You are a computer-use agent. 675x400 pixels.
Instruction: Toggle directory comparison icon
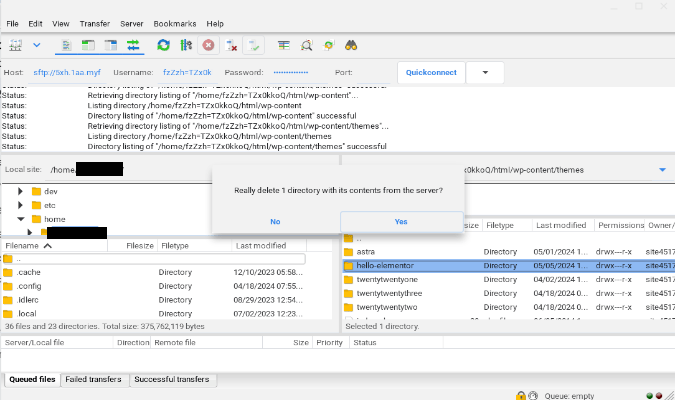(306, 45)
